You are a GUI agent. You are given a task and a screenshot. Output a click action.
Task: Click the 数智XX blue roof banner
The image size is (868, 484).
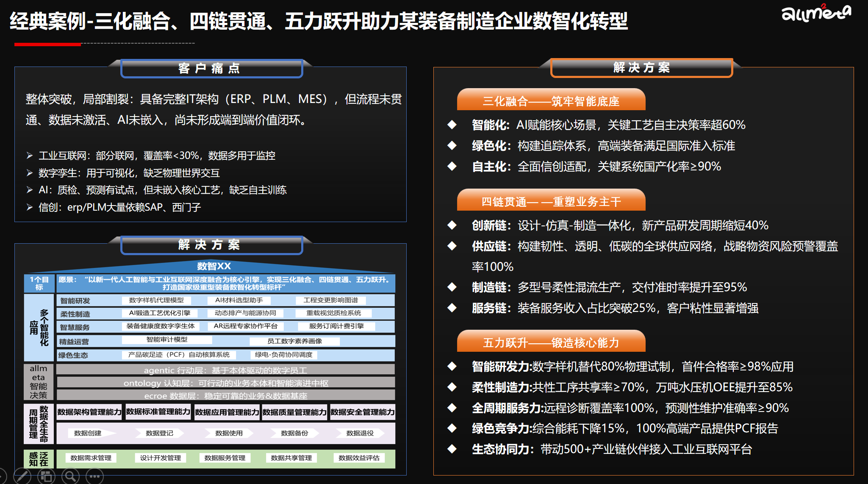click(x=214, y=267)
